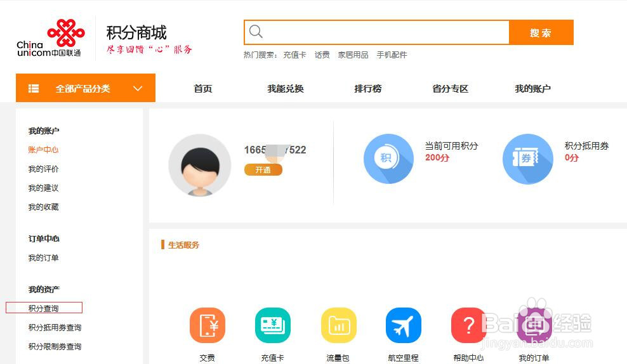This screenshot has width=627, height=364.
Task: Select hot search term 话费
Action: point(322,55)
